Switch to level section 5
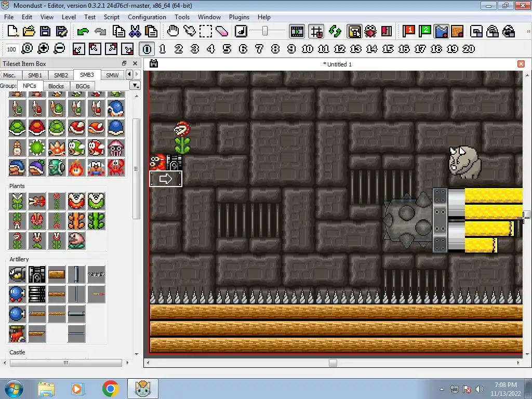The width and height of the screenshot is (532, 399). [227, 49]
